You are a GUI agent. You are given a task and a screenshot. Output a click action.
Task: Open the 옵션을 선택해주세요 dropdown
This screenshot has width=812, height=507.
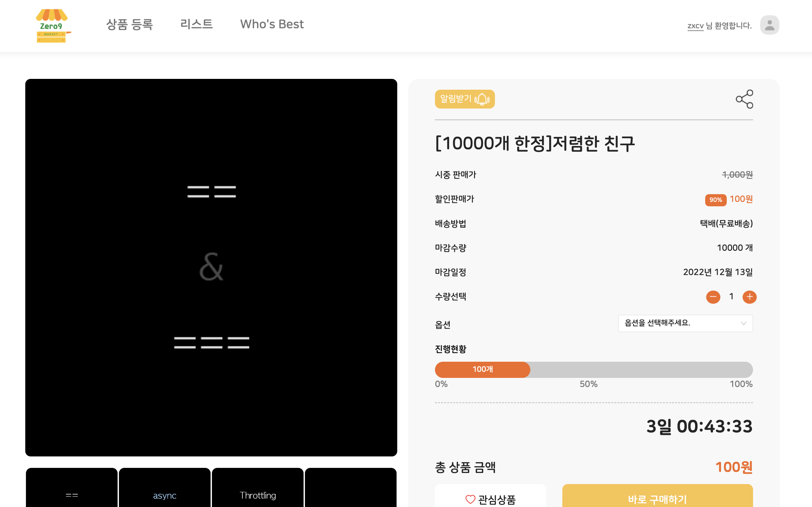pyautogui.click(x=677, y=323)
